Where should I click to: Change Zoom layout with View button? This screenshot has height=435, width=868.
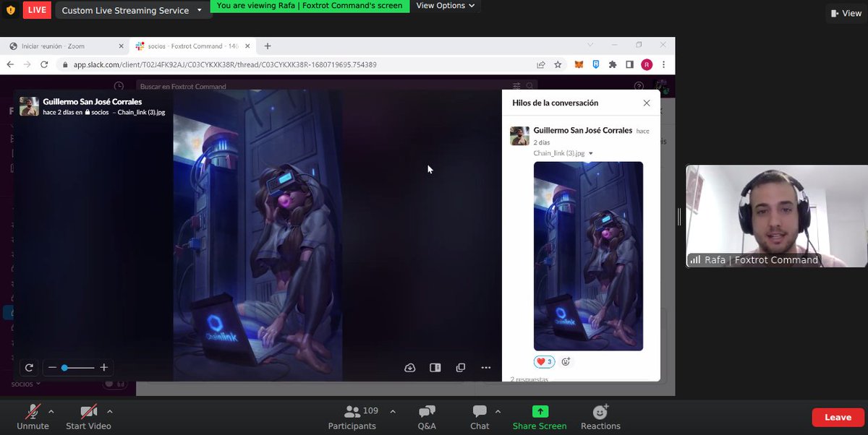point(846,13)
